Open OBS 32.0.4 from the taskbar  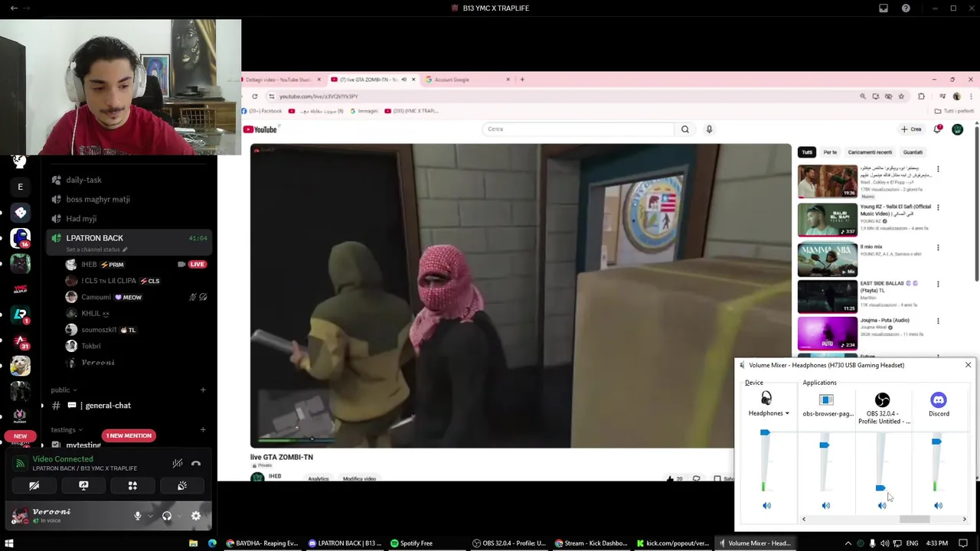pos(509,543)
